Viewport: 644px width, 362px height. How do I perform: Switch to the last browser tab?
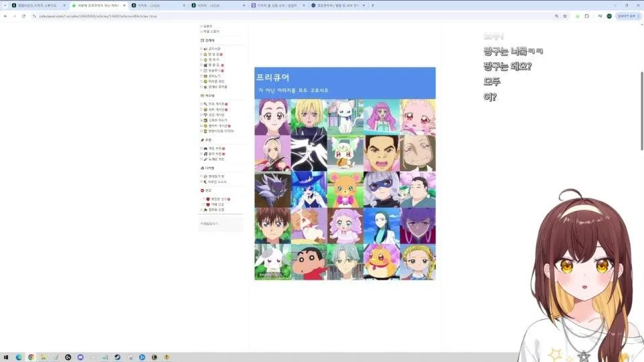pos(338,5)
